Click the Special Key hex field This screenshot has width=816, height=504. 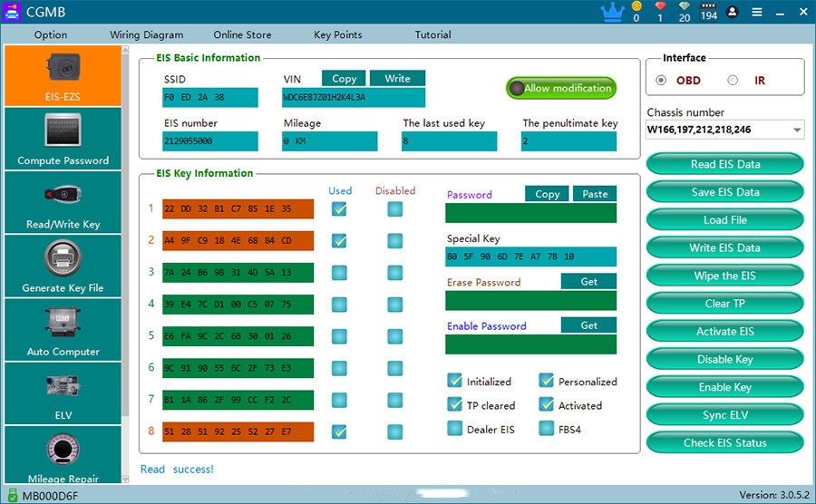coord(530,257)
